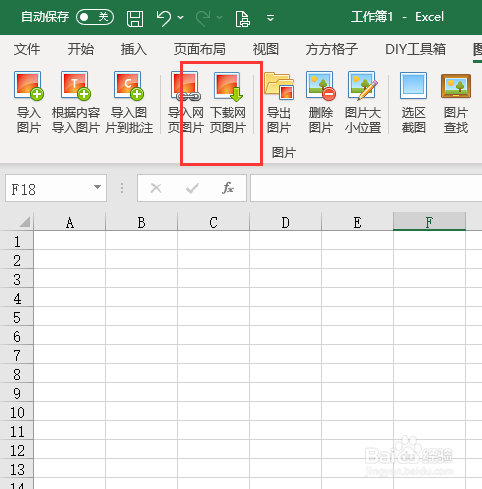482x489 pixels.
Task: Select row 9 header
Action: click(17, 392)
